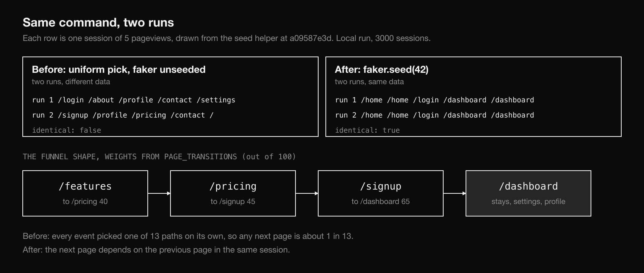Select the /pricing funnel box
Viewport: 644px width, 273px height.
point(233,193)
